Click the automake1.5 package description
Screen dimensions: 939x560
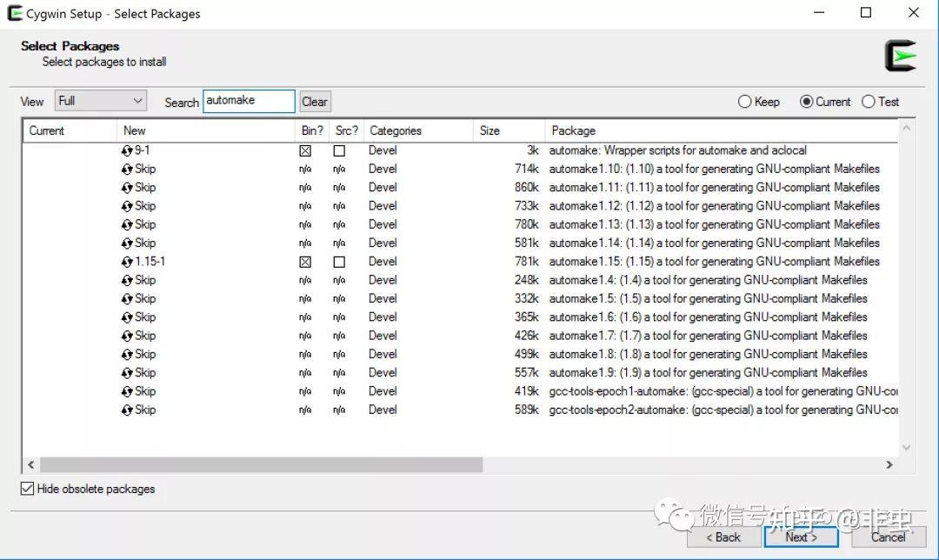pyautogui.click(x=708, y=299)
